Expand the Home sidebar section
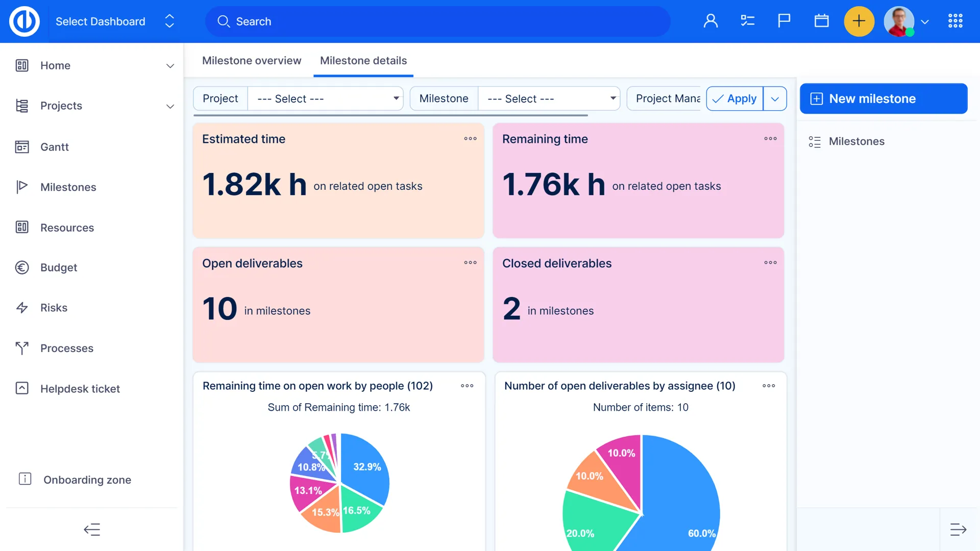 (x=170, y=66)
